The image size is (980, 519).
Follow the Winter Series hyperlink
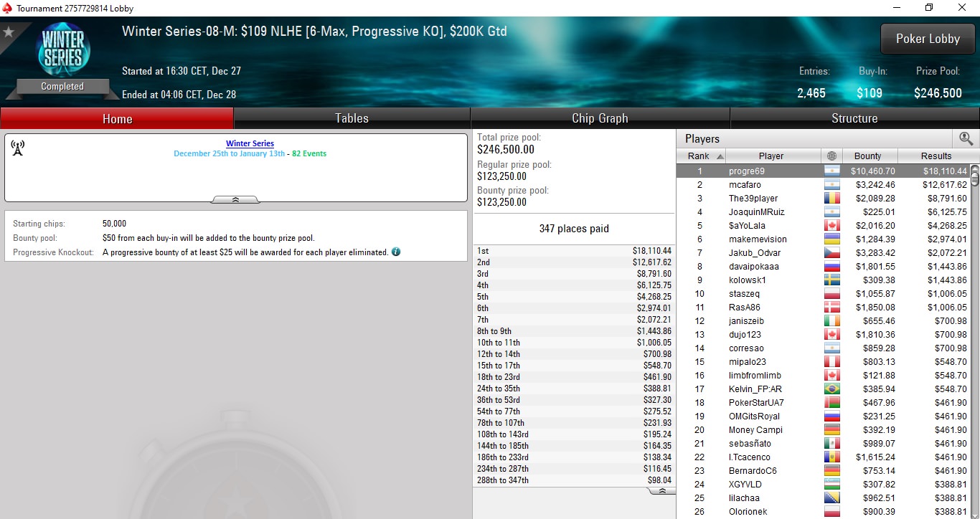coord(250,143)
